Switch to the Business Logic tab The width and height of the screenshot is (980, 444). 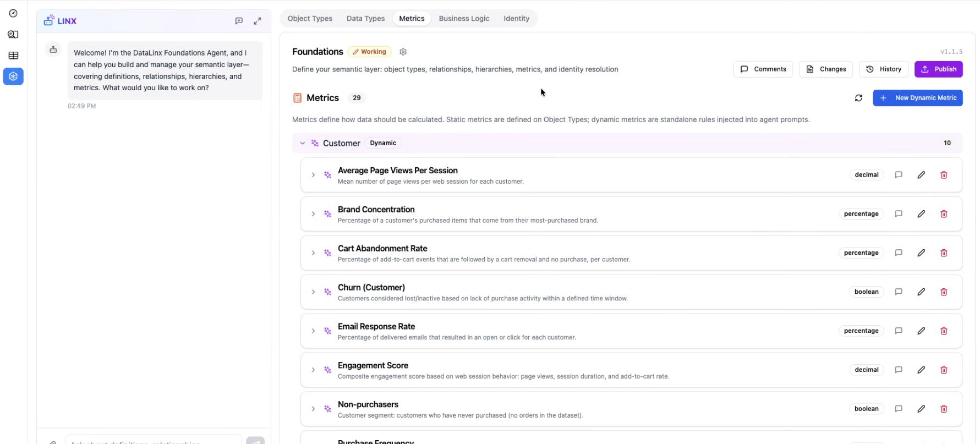click(x=464, y=19)
